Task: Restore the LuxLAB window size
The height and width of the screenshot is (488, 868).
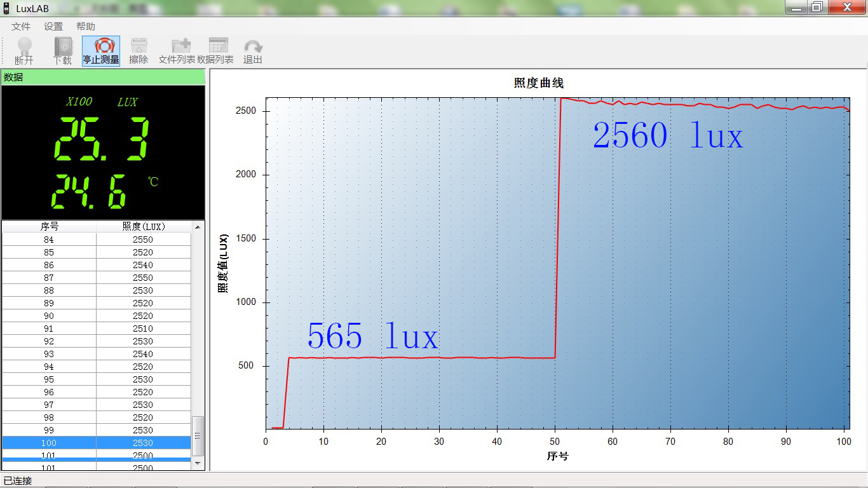Action: (817, 7)
